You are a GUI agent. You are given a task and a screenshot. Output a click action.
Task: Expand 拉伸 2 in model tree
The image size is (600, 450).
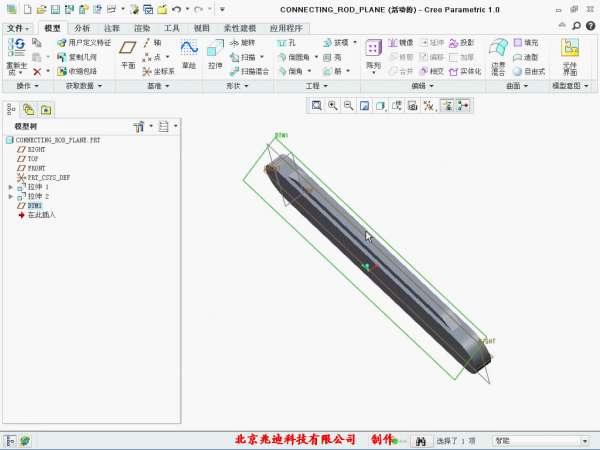(10, 196)
